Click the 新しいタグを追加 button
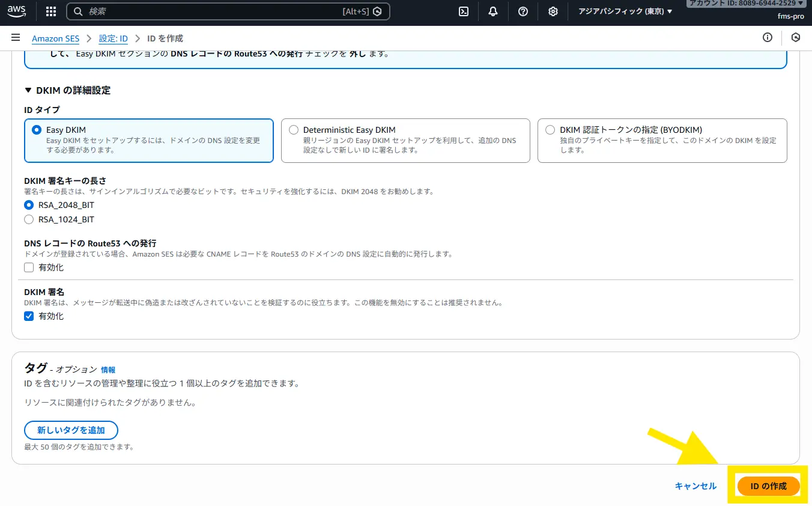The width and height of the screenshot is (812, 506). [71, 430]
